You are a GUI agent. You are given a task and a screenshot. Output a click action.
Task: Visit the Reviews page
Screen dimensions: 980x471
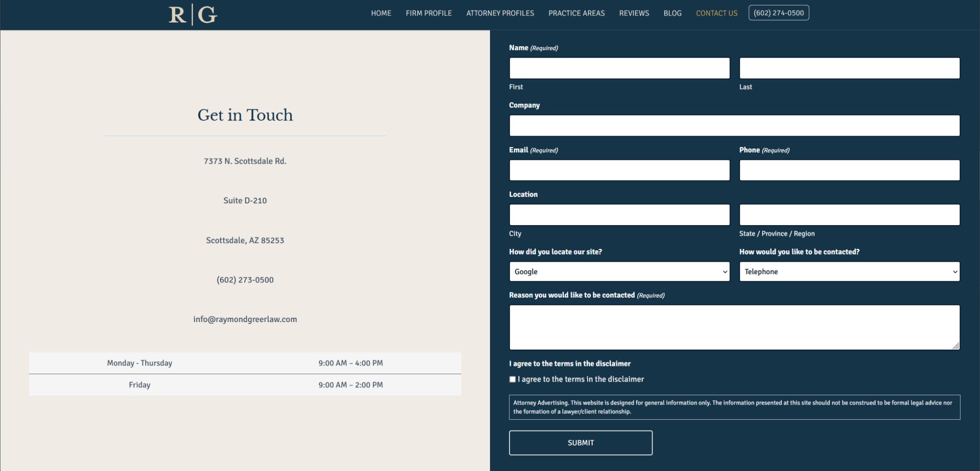point(634,13)
